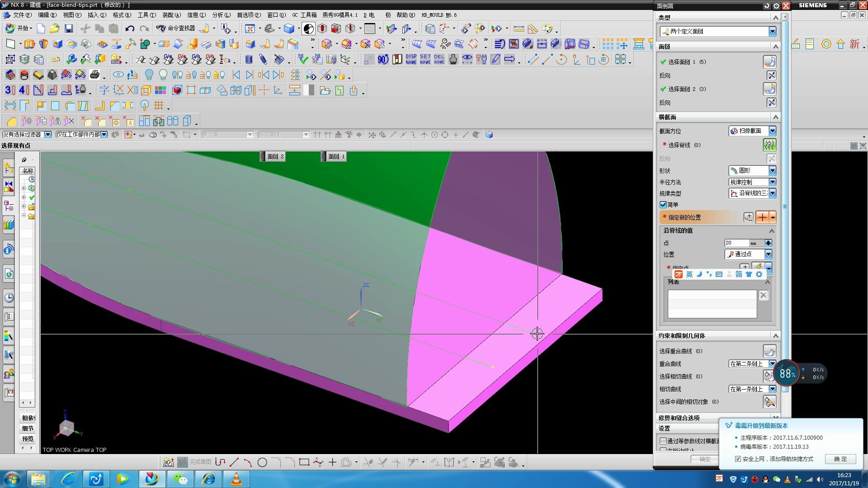Click select face chain 1 icon
The height and width of the screenshot is (488, 868).
769,62
